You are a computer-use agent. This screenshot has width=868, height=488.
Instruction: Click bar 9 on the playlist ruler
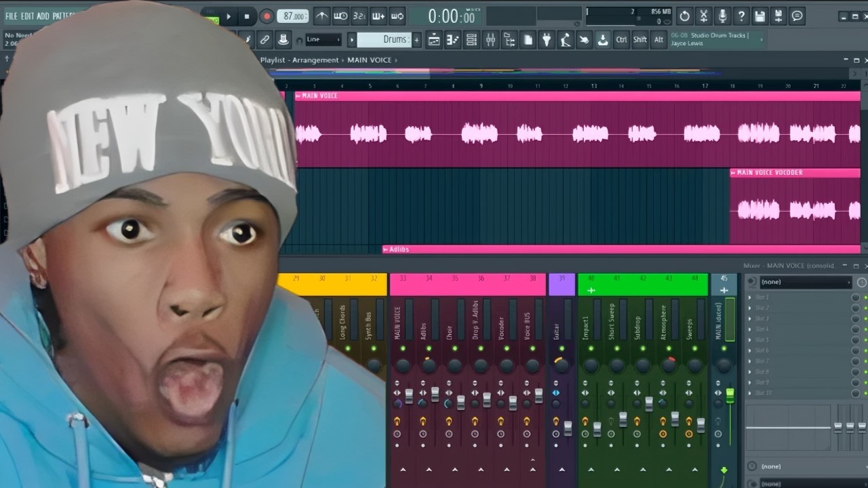481,86
